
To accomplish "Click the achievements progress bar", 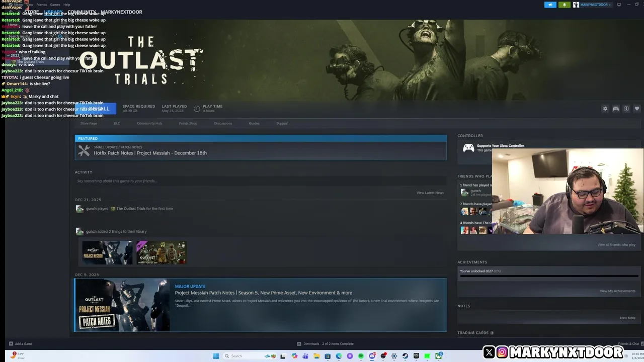I will (x=548, y=276).
